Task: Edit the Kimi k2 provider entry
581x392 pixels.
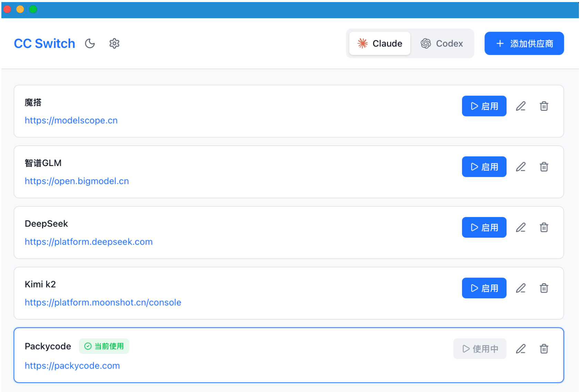Action: [x=521, y=288]
